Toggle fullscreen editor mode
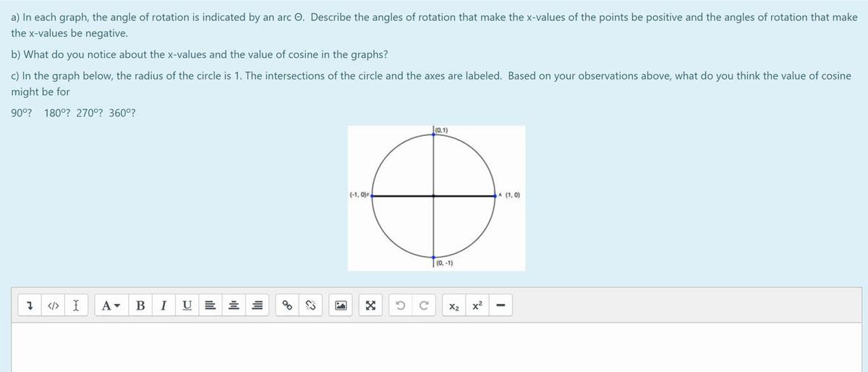The height and width of the screenshot is (372, 868). click(371, 306)
